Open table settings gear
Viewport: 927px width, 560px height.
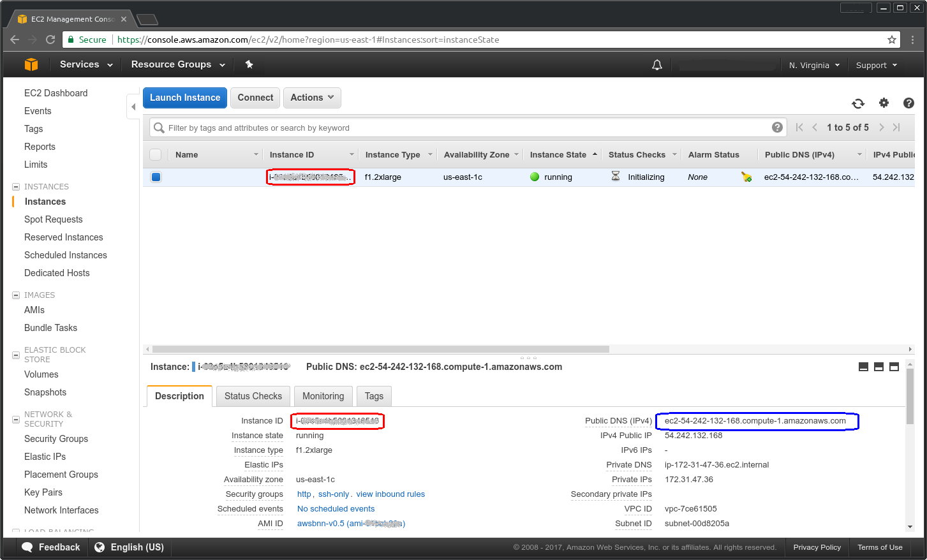point(884,103)
